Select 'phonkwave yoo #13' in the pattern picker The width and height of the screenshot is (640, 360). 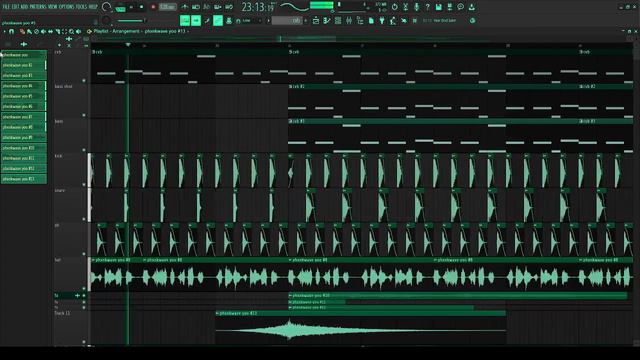tap(24, 179)
